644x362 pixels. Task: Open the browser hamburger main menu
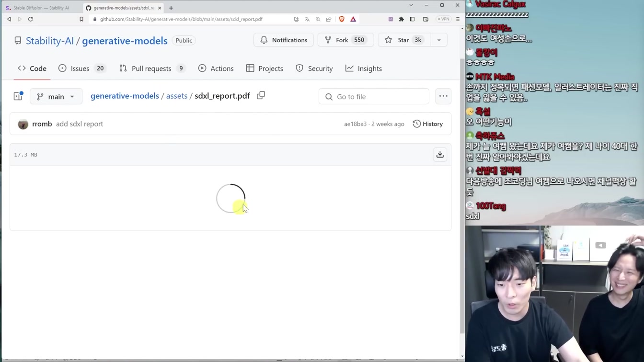458,19
